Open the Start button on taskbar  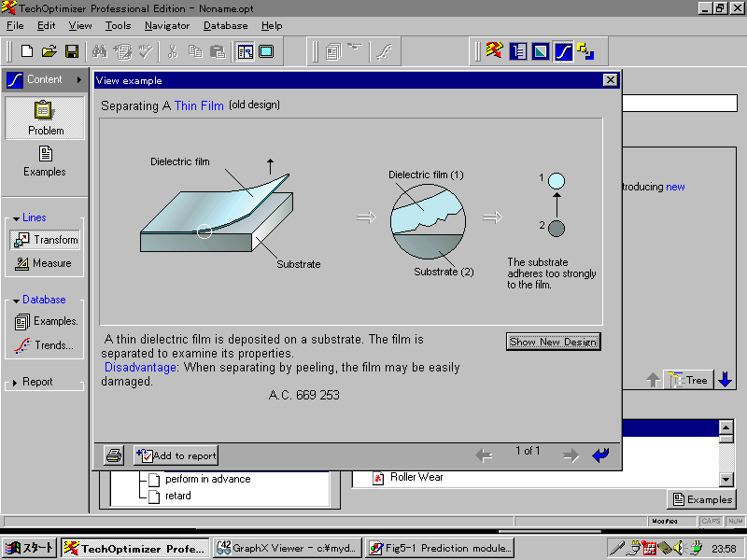coord(30,549)
